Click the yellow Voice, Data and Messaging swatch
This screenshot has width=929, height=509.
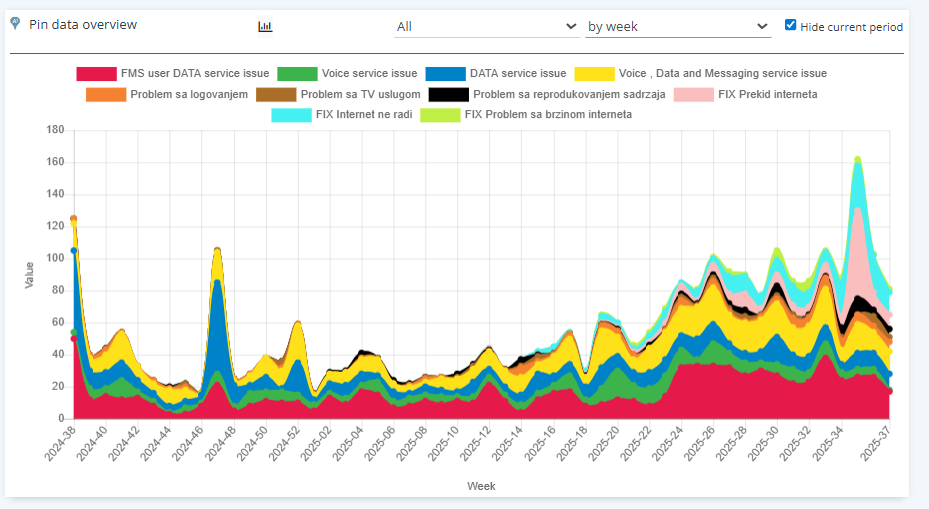[594, 74]
